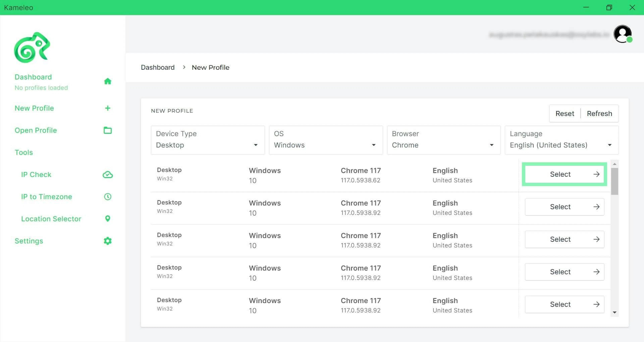Click the scrollbar up arrow
644x342 pixels.
(x=614, y=164)
